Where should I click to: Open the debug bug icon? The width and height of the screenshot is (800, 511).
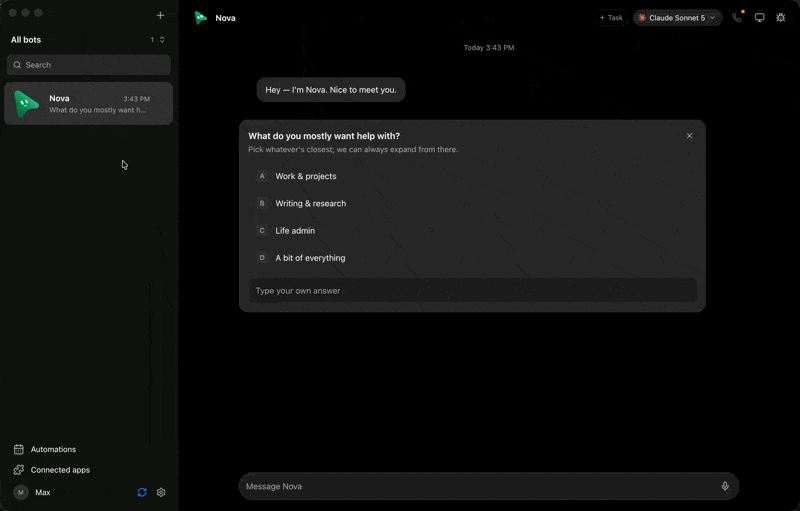click(781, 18)
